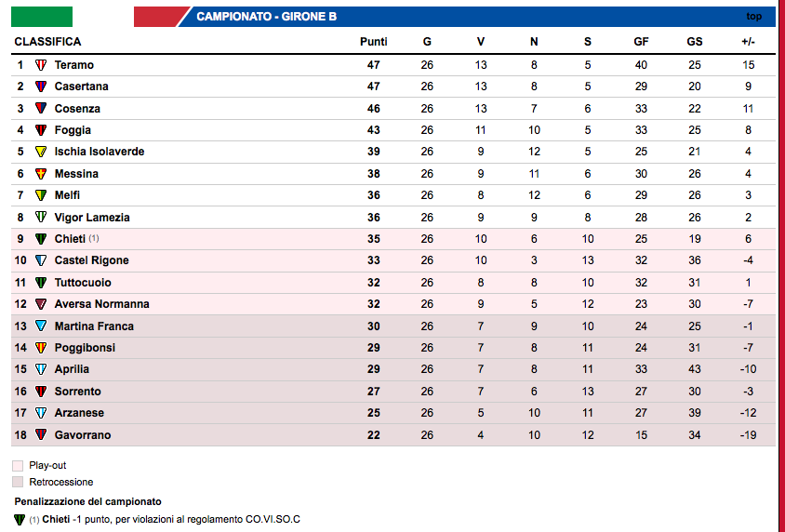Click the Poggibonsi team crest icon
The image size is (785, 532).
pos(41,348)
